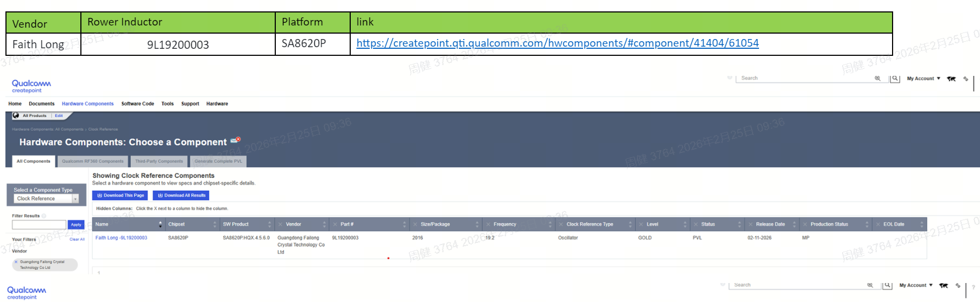
Task: Sort the table by the Name column arrows
Action: click(x=160, y=224)
